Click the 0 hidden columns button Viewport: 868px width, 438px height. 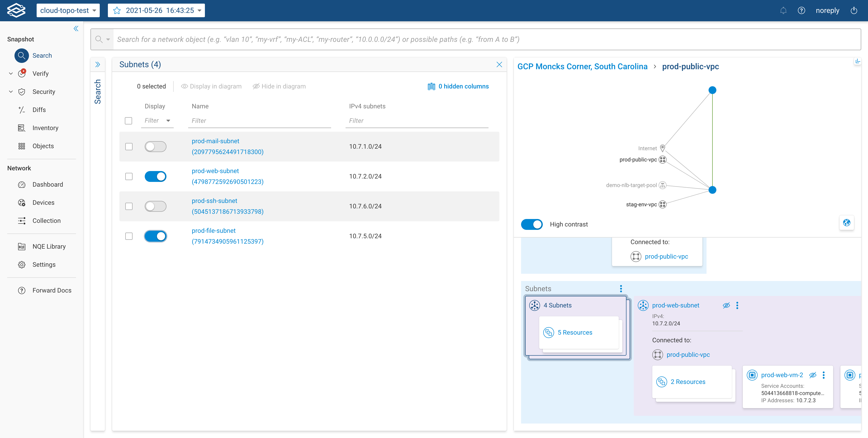(458, 86)
